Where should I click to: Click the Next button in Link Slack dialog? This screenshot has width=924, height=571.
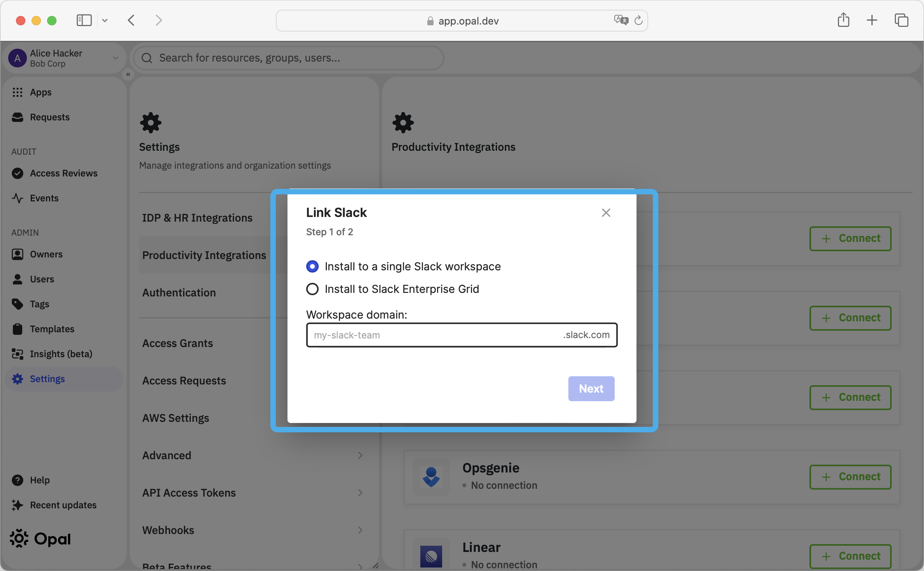point(591,389)
